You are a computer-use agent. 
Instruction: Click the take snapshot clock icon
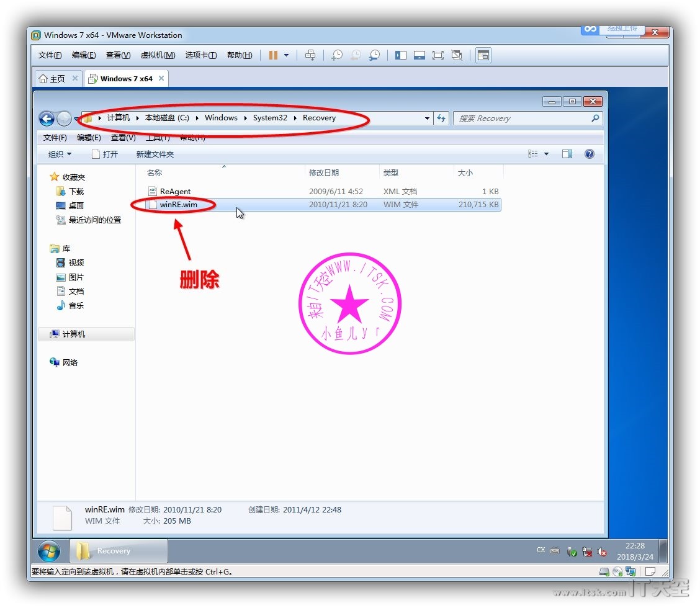tap(336, 55)
